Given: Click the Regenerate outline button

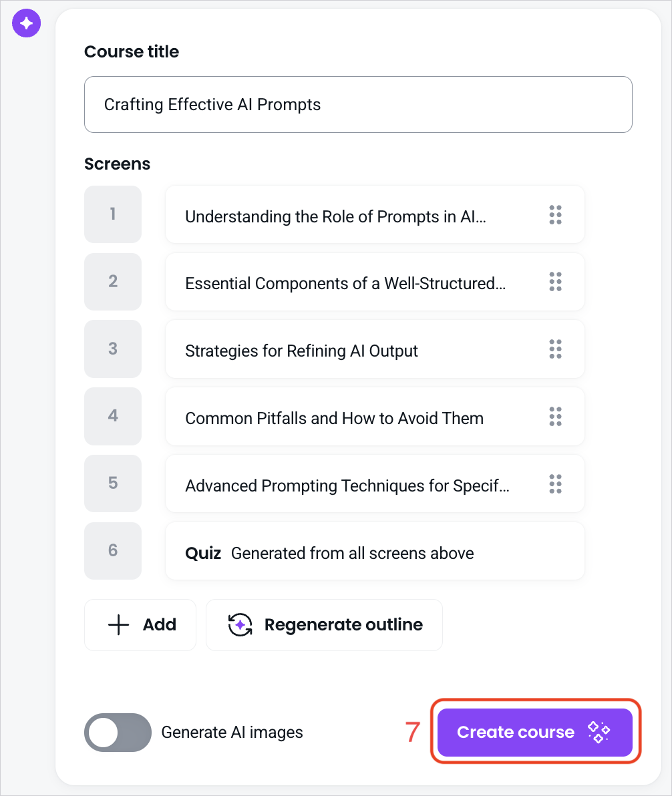Looking at the screenshot, I should pyautogui.click(x=324, y=625).
